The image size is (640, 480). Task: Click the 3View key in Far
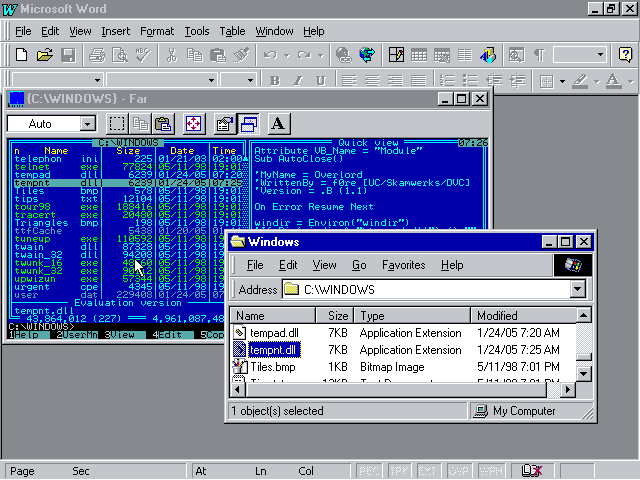coord(124,335)
